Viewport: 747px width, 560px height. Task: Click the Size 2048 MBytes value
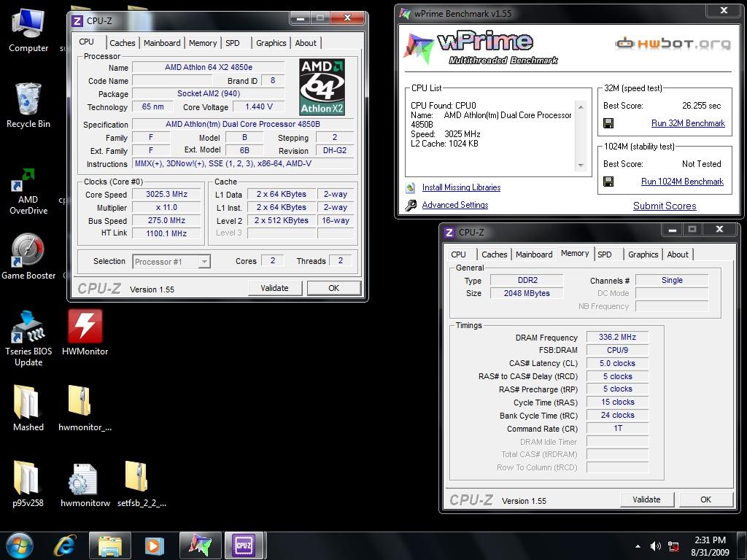[527, 293]
